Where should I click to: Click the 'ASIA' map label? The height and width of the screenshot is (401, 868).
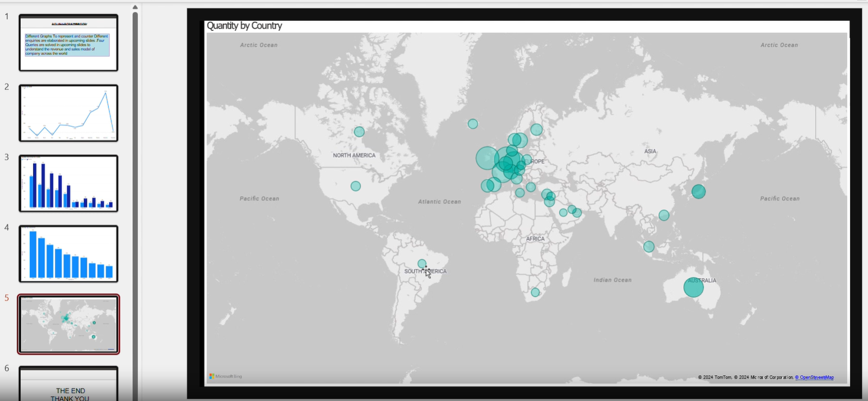coord(650,151)
